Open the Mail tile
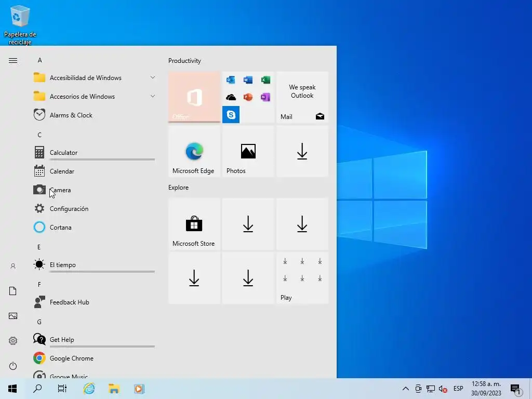The height and width of the screenshot is (399, 532). pos(302,97)
